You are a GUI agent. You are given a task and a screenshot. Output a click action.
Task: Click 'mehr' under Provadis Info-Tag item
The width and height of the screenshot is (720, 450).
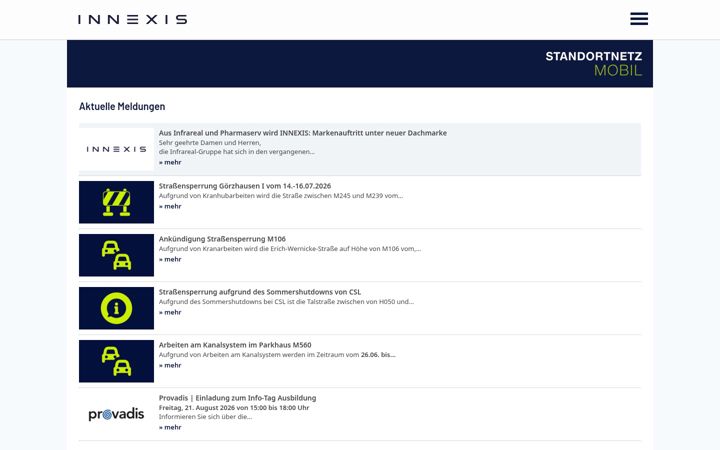click(170, 427)
